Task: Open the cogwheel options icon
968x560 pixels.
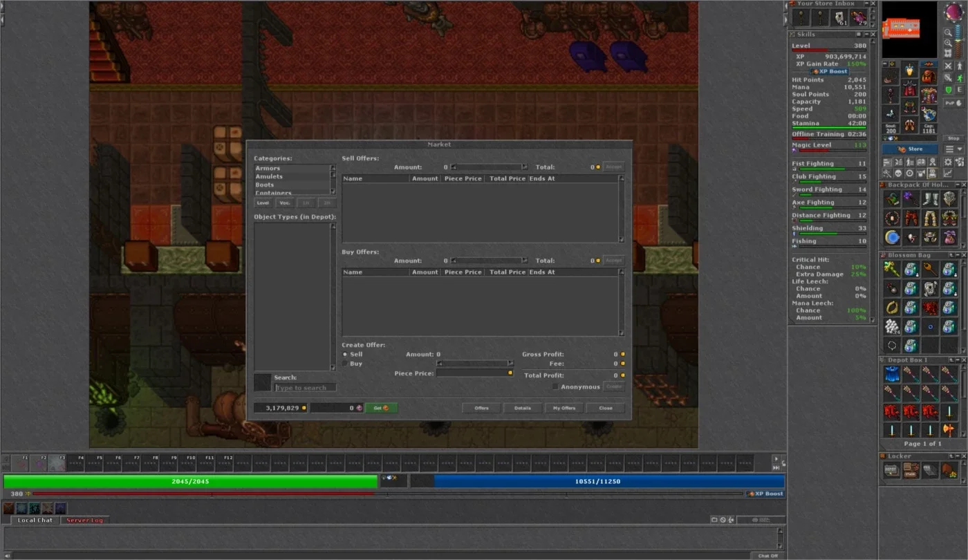Action: click(x=949, y=162)
